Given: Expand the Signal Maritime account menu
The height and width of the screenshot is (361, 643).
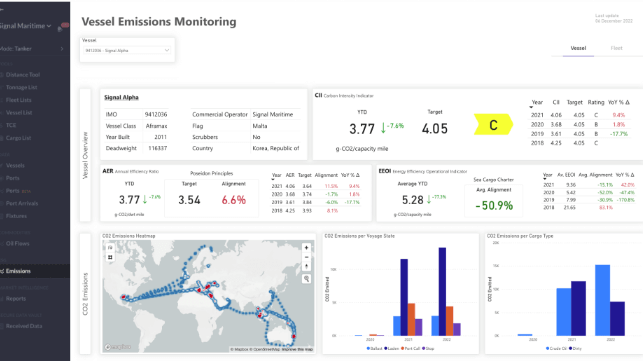Looking at the screenshot, I should (x=25, y=26).
